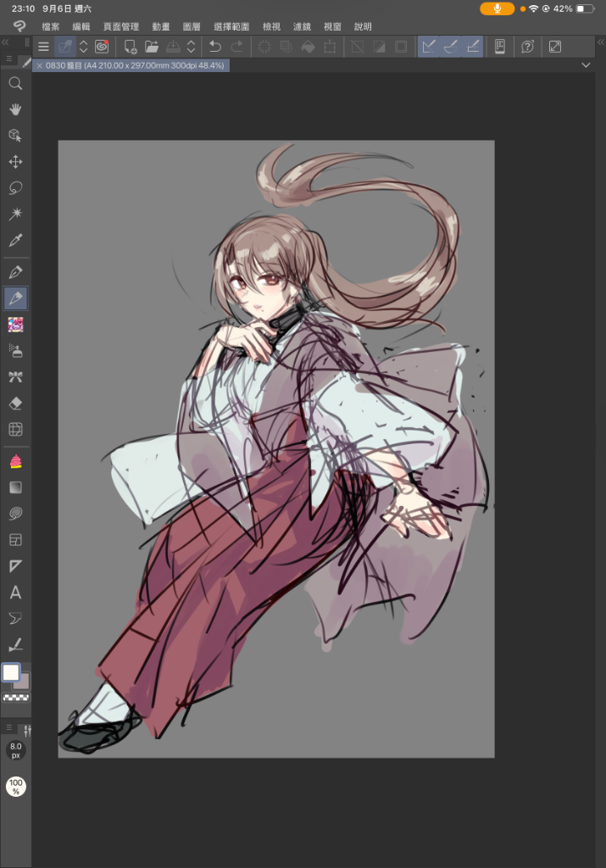Toggle snap to special ruler
606x868 pixels.
451,47
